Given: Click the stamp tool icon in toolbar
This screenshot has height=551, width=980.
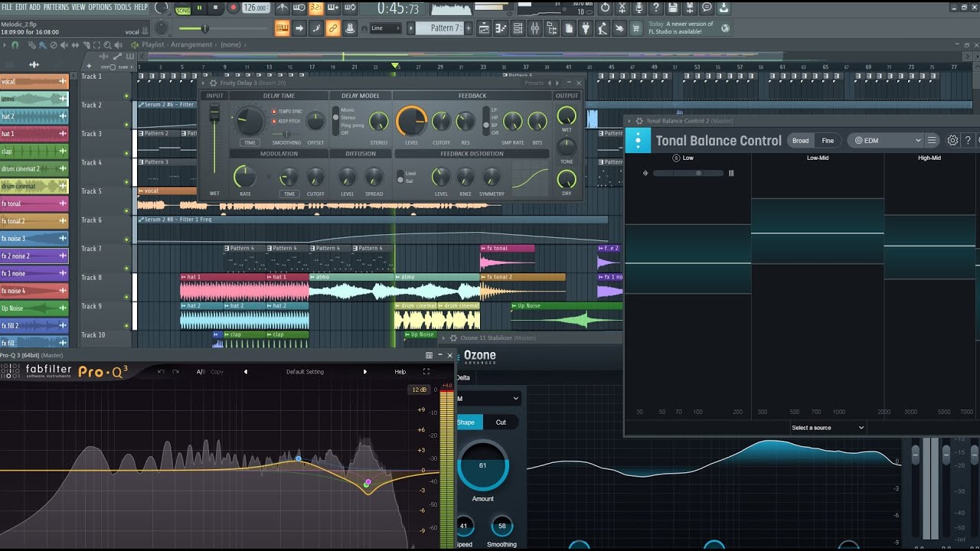Looking at the screenshot, I should [x=349, y=28].
